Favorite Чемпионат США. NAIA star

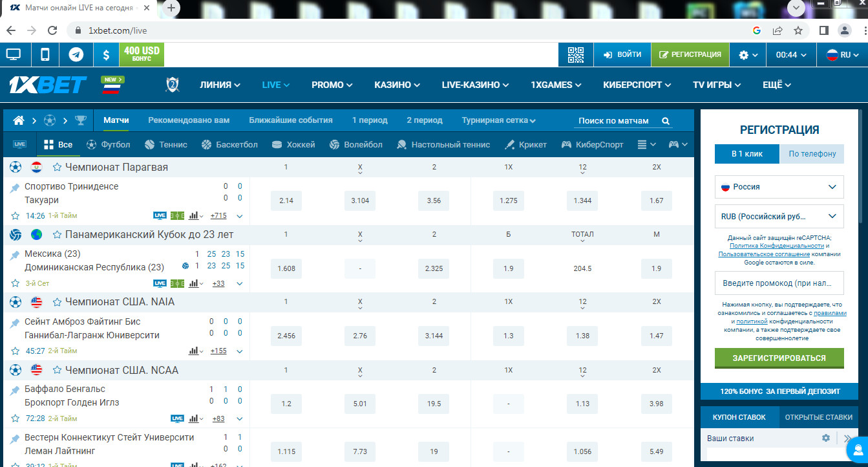[57, 302]
